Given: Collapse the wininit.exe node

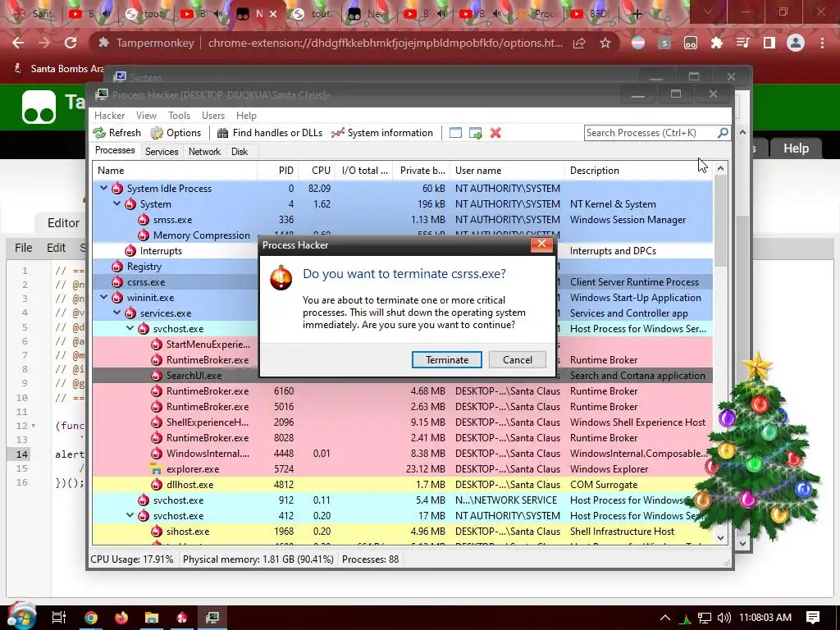Looking at the screenshot, I should coord(103,297).
